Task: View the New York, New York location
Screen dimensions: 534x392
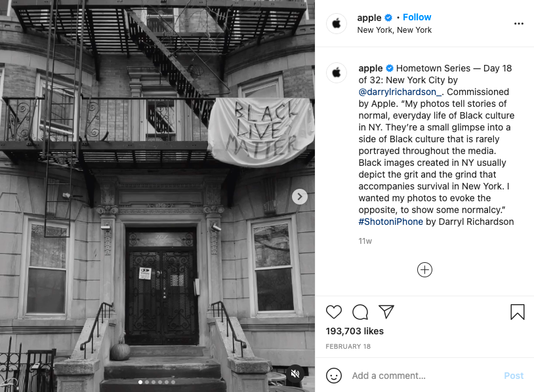Action: [x=394, y=30]
